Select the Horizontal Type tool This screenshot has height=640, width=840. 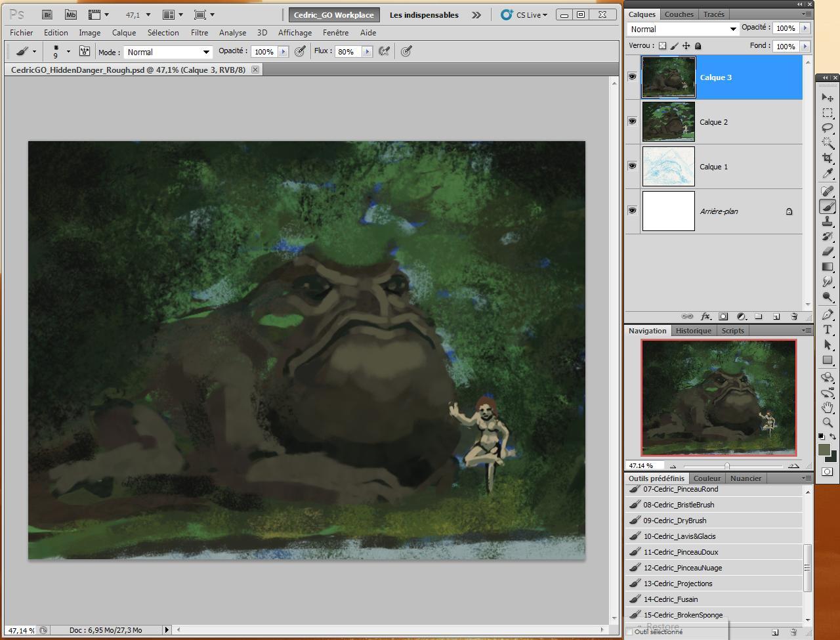pos(828,330)
